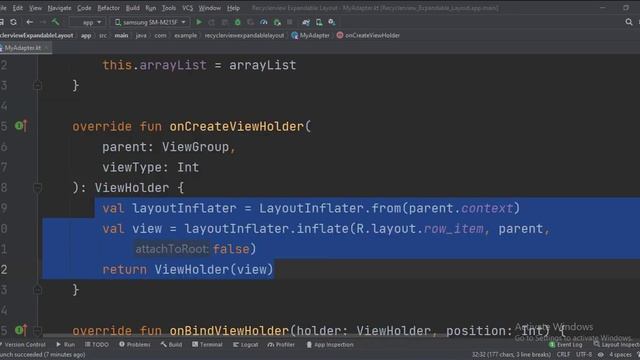
Task: Open the AVD Device Manager icon
Action: (319, 22)
